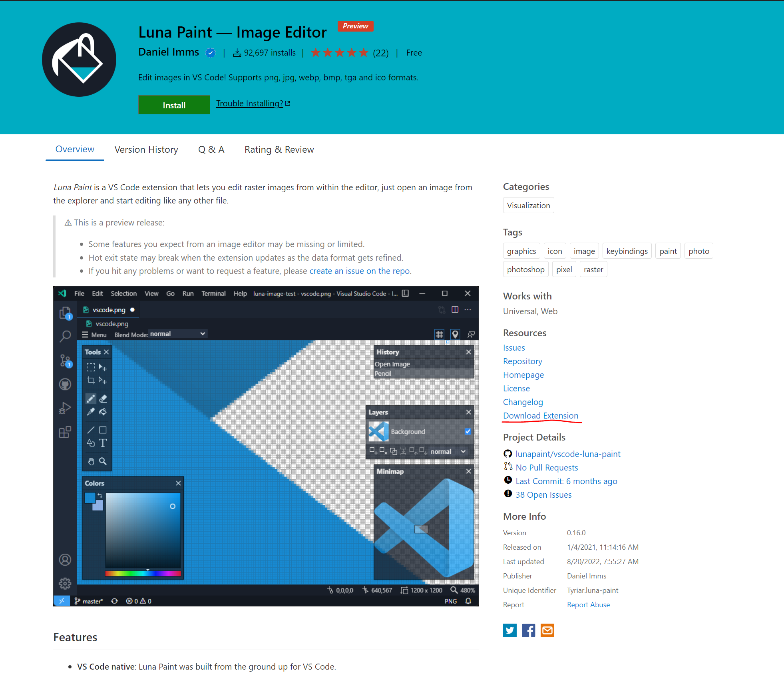Open Extensions view in VS Code activity bar

(65, 432)
